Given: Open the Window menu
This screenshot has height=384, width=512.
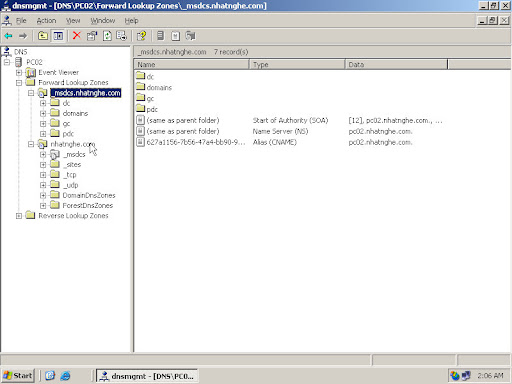Looking at the screenshot, I should pyautogui.click(x=103, y=21).
